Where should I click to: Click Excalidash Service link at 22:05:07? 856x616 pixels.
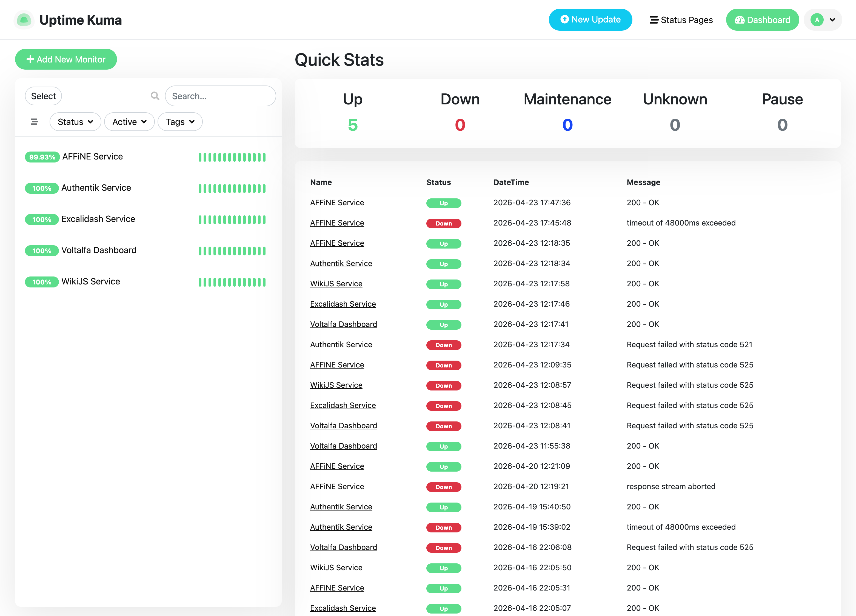click(343, 608)
